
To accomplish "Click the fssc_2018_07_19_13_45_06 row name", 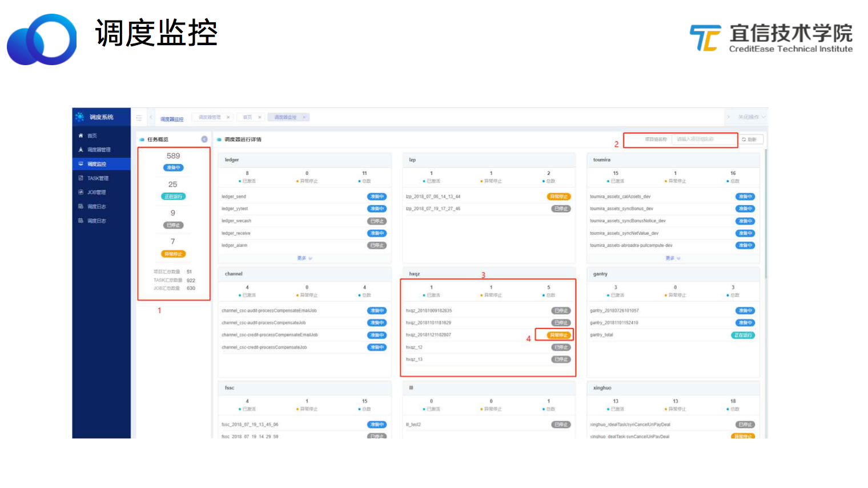I will point(250,425).
